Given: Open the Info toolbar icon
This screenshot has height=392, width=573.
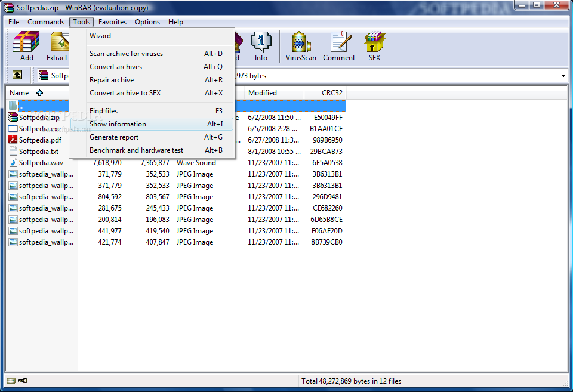Looking at the screenshot, I should tap(261, 46).
